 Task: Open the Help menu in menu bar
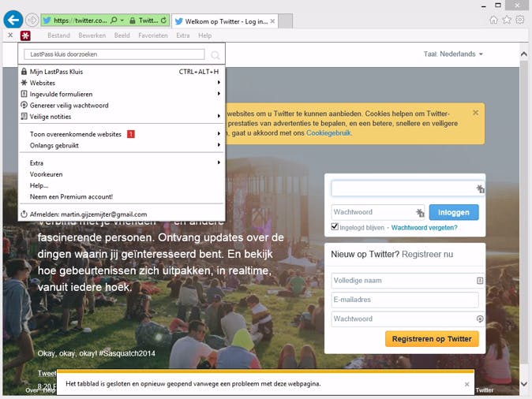click(205, 35)
